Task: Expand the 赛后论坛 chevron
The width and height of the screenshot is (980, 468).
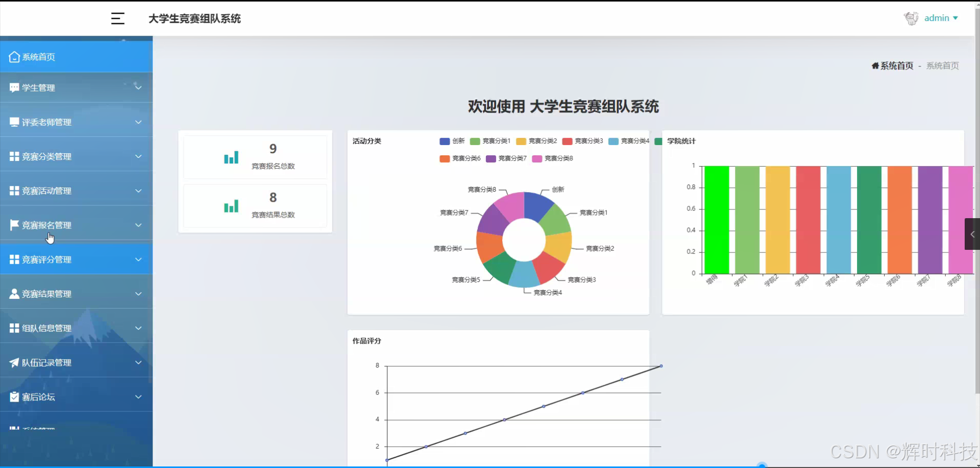Action: click(x=138, y=396)
